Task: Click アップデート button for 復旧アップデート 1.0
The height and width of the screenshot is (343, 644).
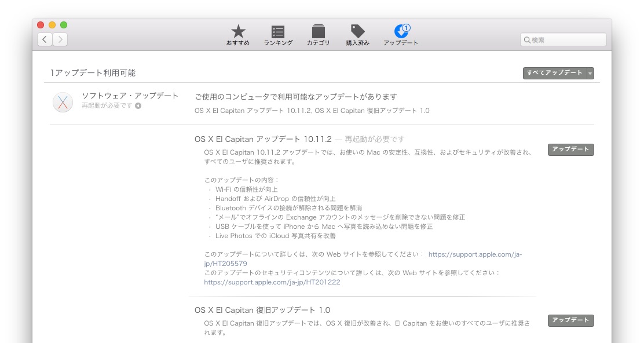Action: pos(570,320)
